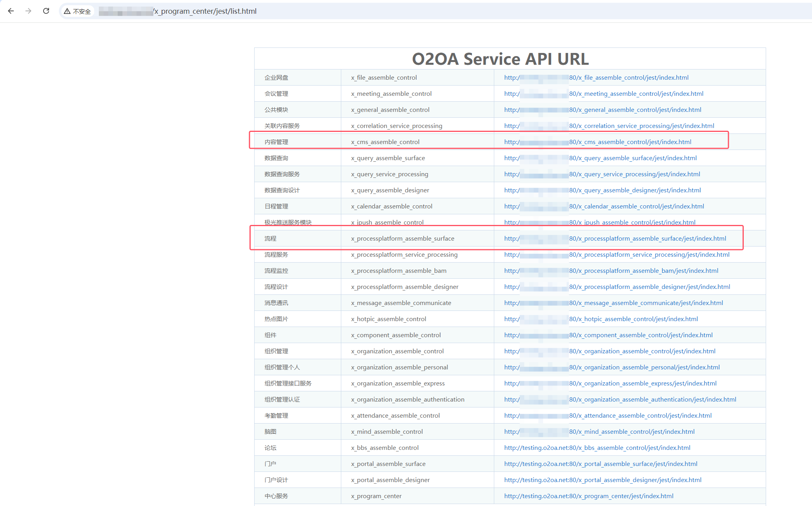Viewport: 812px width, 506px height.
Task: Open x_file_assemble_control jest link
Action: coord(628,78)
